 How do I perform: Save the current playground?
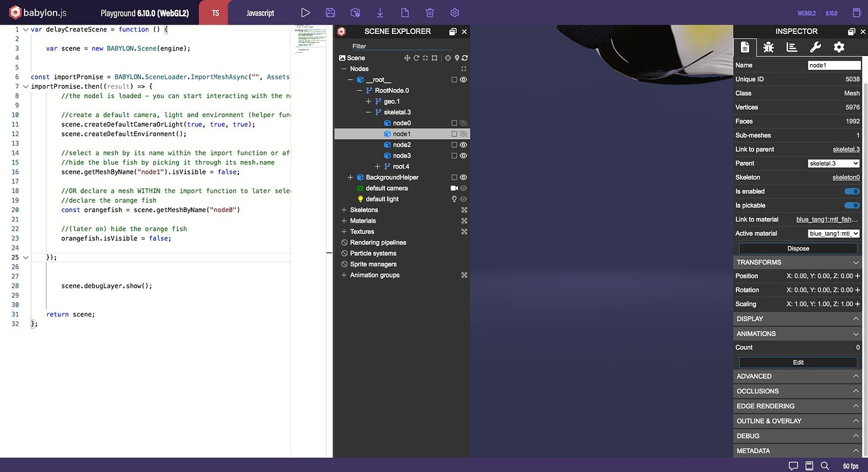[330, 12]
